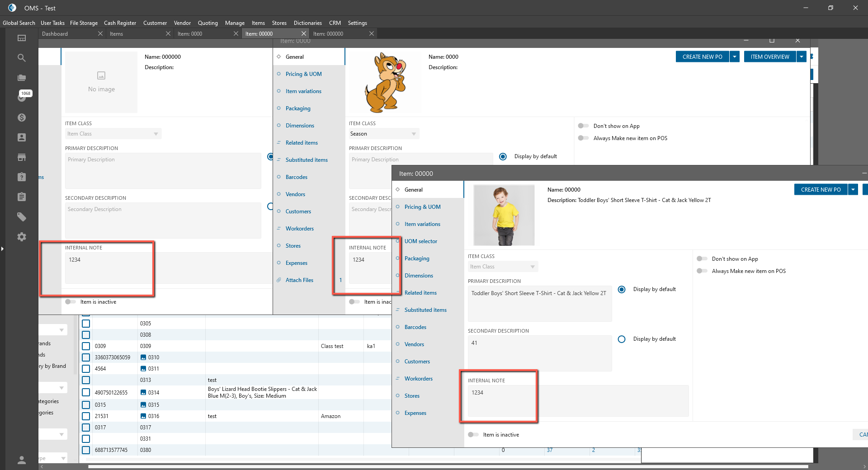868x470 pixels.
Task: Open the dollar sign icon in the sidebar
Action: (x=21, y=117)
